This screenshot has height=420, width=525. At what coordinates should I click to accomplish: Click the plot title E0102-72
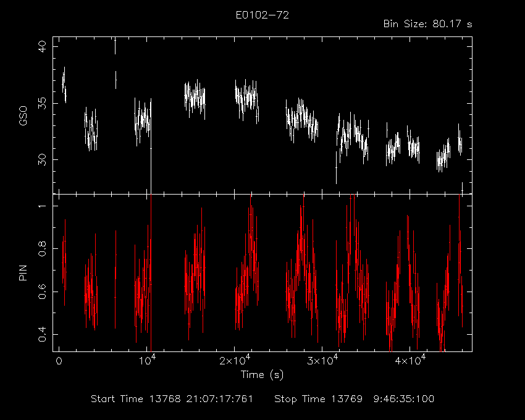pos(262,15)
